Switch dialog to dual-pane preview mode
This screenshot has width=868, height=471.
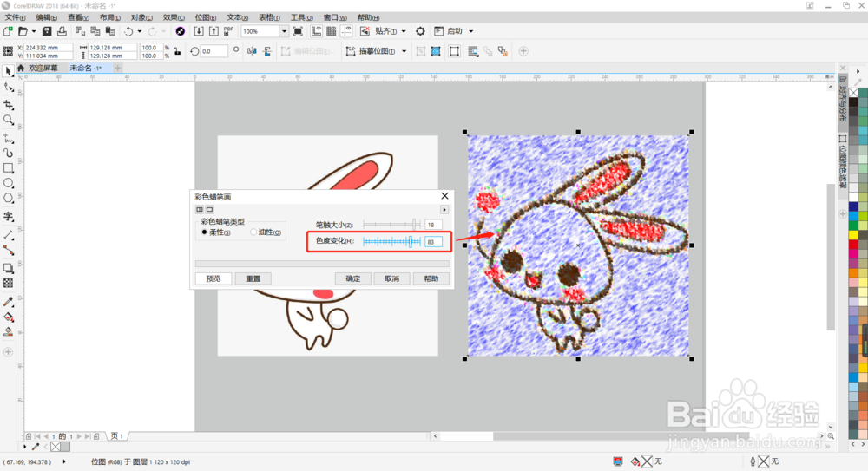pos(200,209)
